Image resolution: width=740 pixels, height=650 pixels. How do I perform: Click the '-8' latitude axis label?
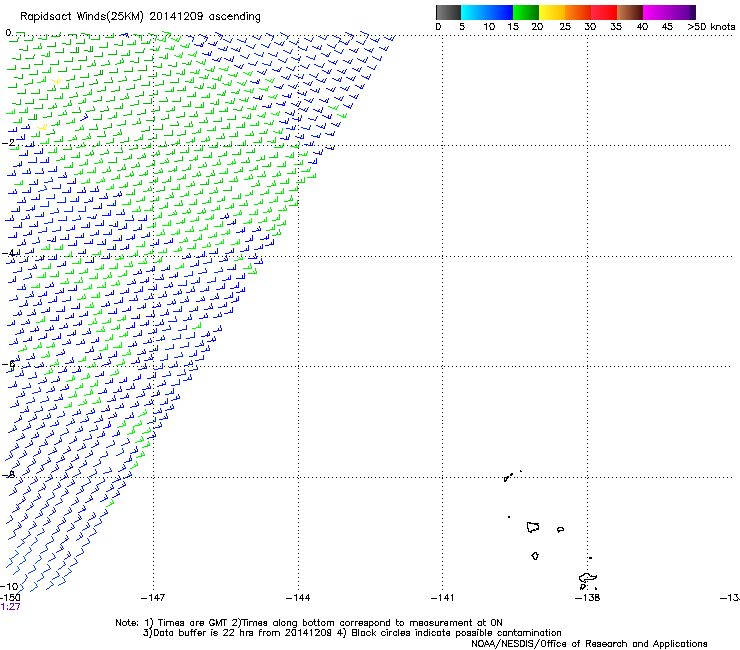(x=8, y=475)
